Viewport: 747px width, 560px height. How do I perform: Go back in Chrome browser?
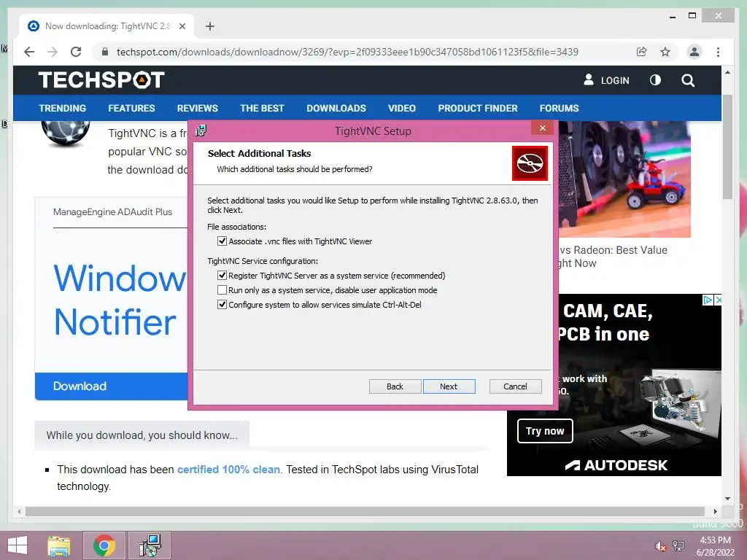(29, 52)
